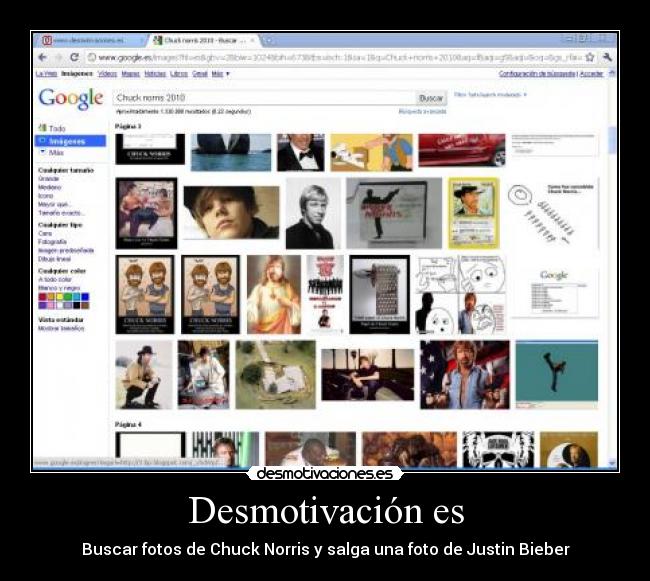Open the kick silhouette on teal thumbnail
This screenshot has width=650, height=581.
click(557, 375)
